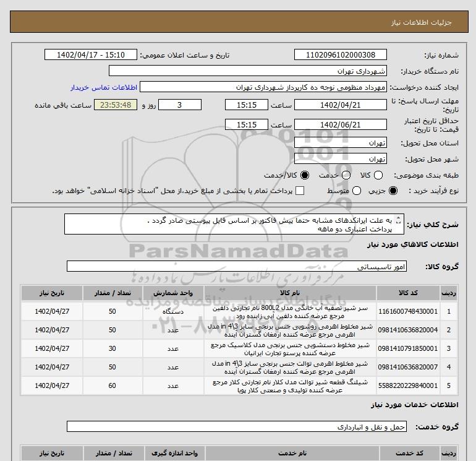Click product code 0981410791850001
The height and width of the screenshot is (461, 476).
point(408,348)
